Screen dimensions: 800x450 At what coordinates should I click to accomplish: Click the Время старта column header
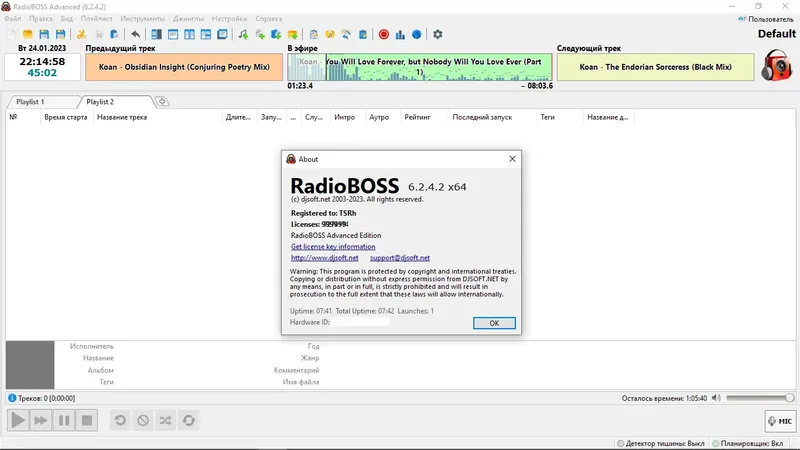click(65, 117)
